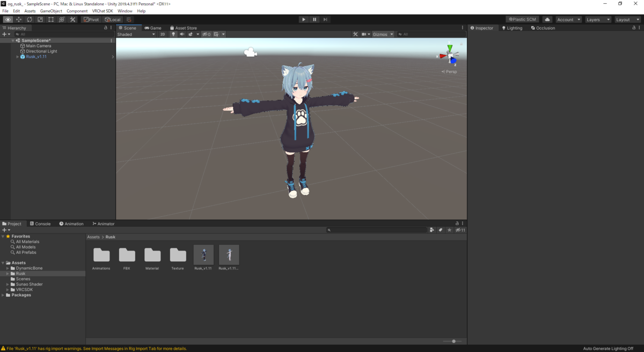The height and width of the screenshot is (352, 644).
Task: Open Hierarchy panel options menu
Action: point(112,28)
